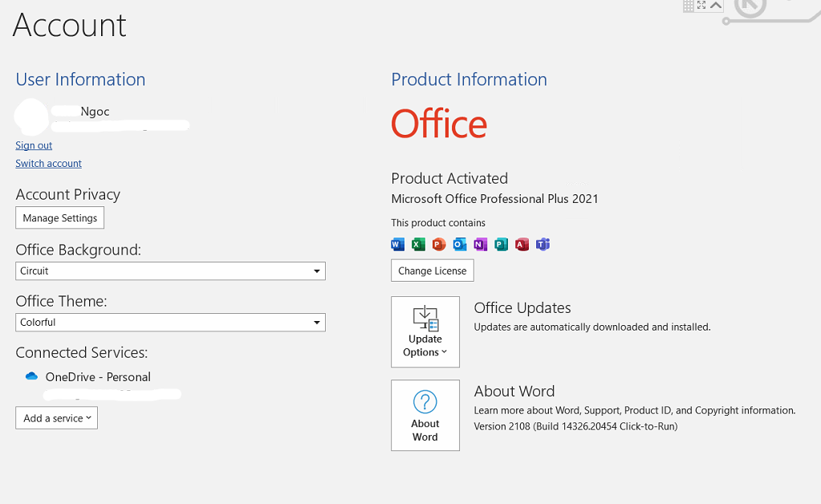
Task: Click the 'Connected Services:' label
Action: click(x=82, y=353)
